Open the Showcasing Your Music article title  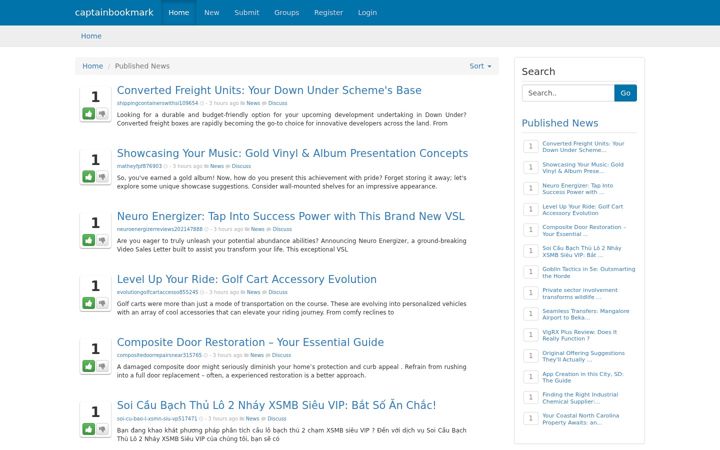tap(292, 153)
